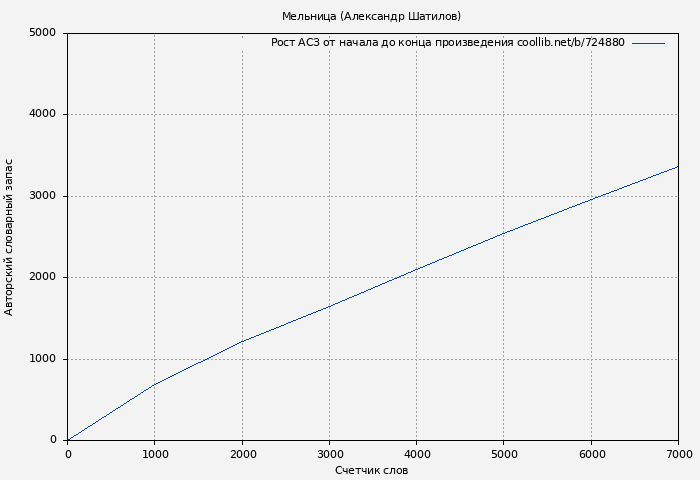Click the 0 tick label on the horizontal axis
Viewport: 700px width, 480px height.
click(68, 454)
